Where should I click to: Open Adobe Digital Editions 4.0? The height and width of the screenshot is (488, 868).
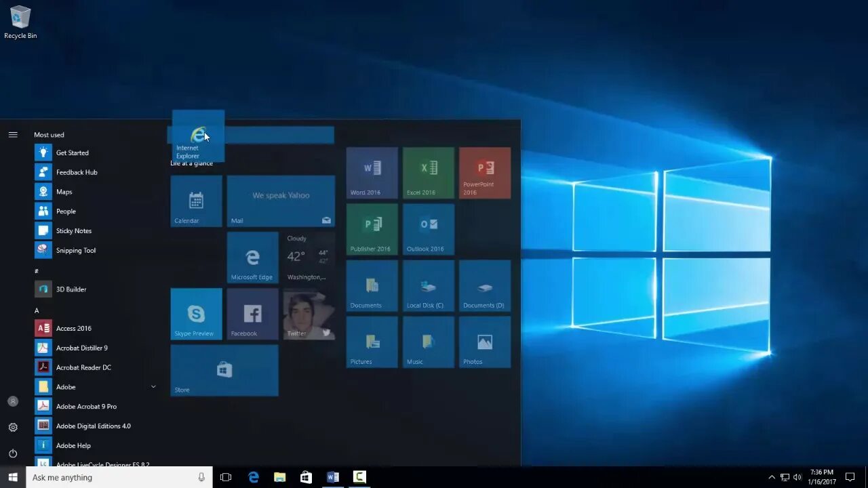[95, 426]
